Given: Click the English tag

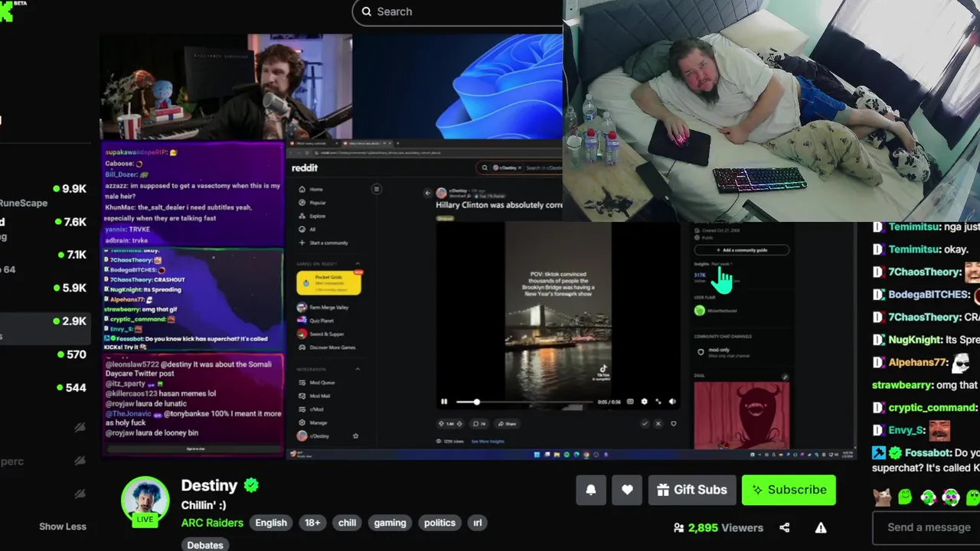Looking at the screenshot, I should tap(271, 523).
